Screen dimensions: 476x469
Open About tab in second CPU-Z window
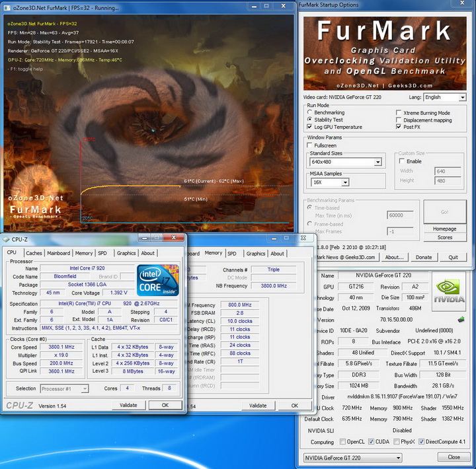[x=278, y=254]
